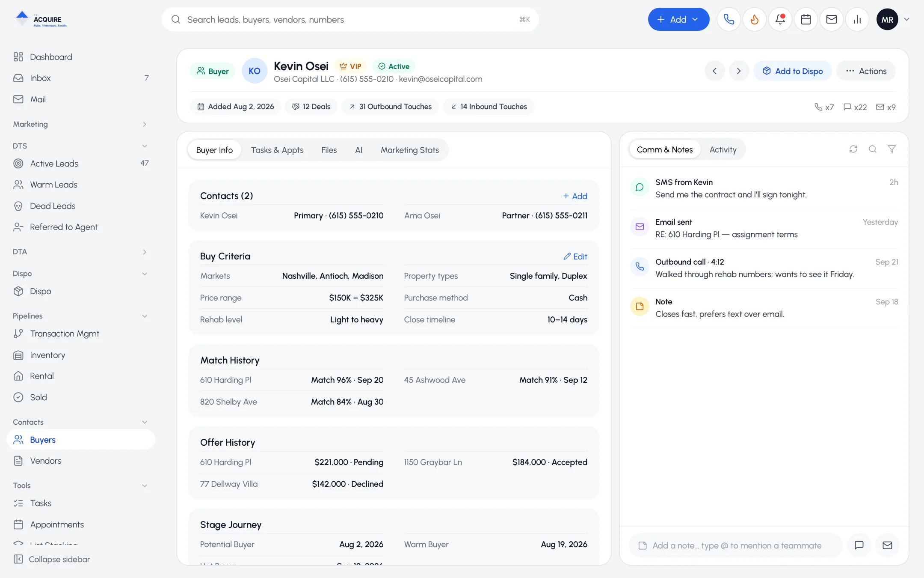
Task: Go to next buyer arrow
Action: (739, 71)
